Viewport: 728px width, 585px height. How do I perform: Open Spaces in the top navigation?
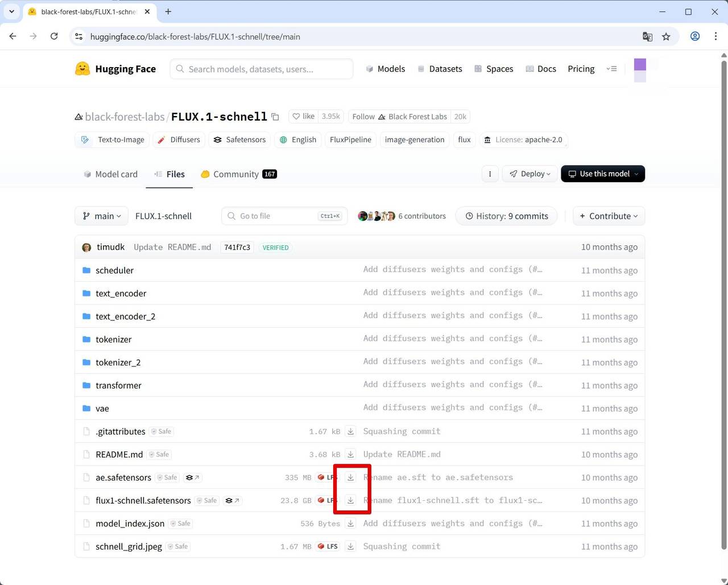[494, 69]
